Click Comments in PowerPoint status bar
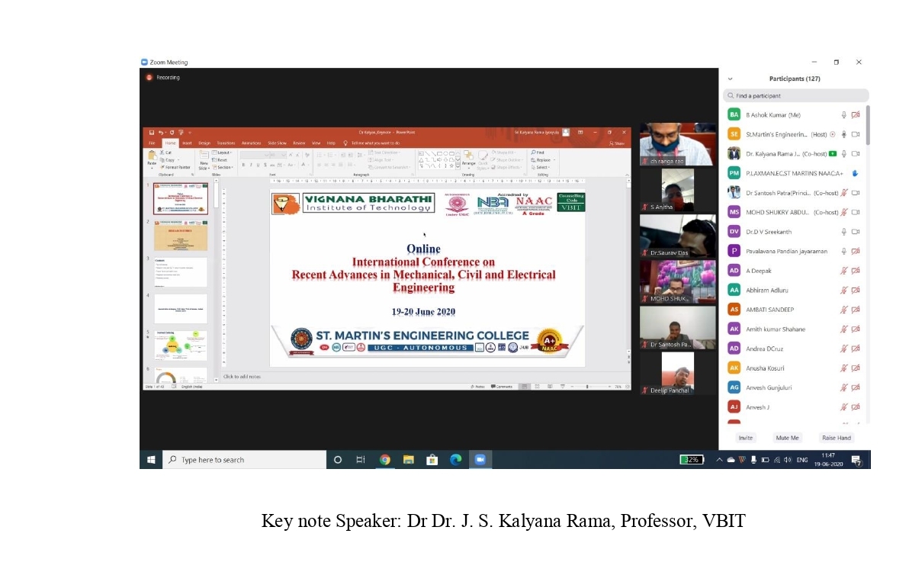The width and height of the screenshot is (909, 588). 502,386
